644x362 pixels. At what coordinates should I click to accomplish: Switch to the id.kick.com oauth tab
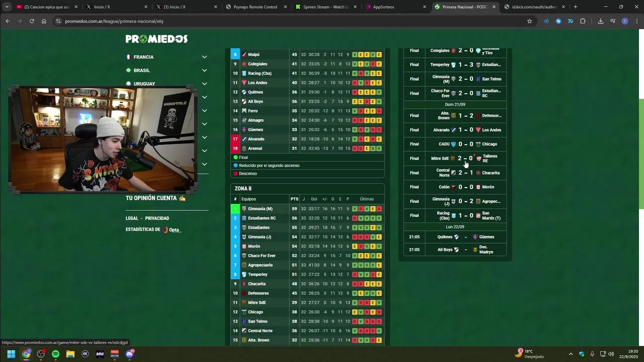pyautogui.click(x=534, y=7)
